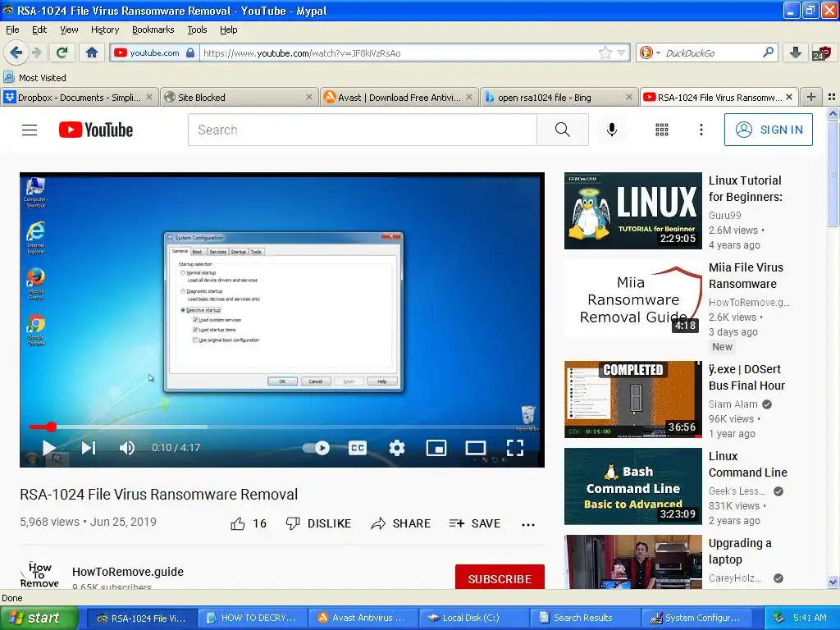Enable miniplayer mode icon
This screenshot has width=840, height=630.
tap(436, 447)
